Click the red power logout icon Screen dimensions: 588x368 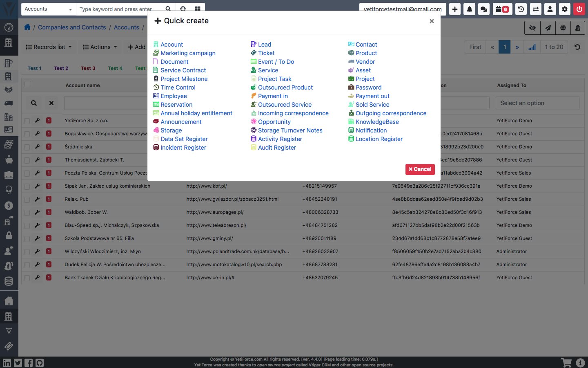[x=579, y=9]
